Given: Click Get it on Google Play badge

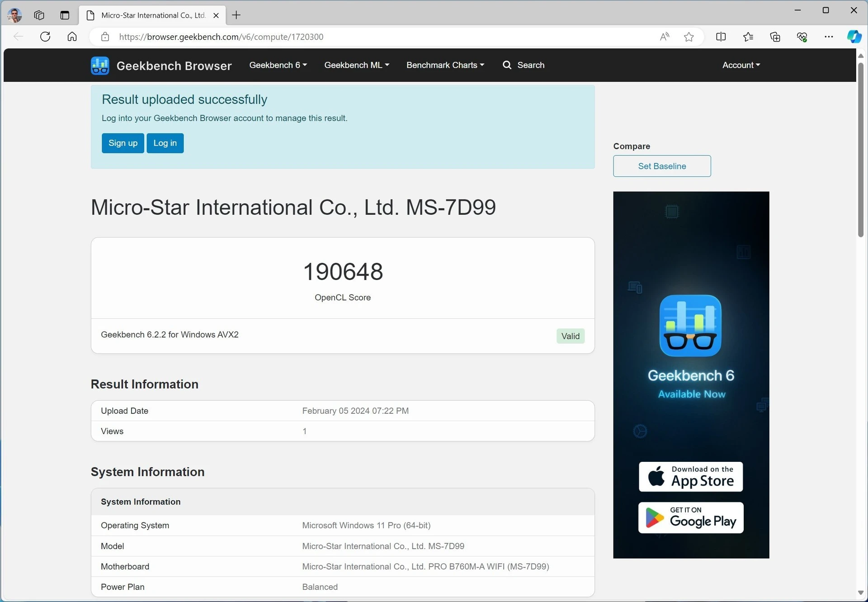Looking at the screenshot, I should pyautogui.click(x=691, y=518).
